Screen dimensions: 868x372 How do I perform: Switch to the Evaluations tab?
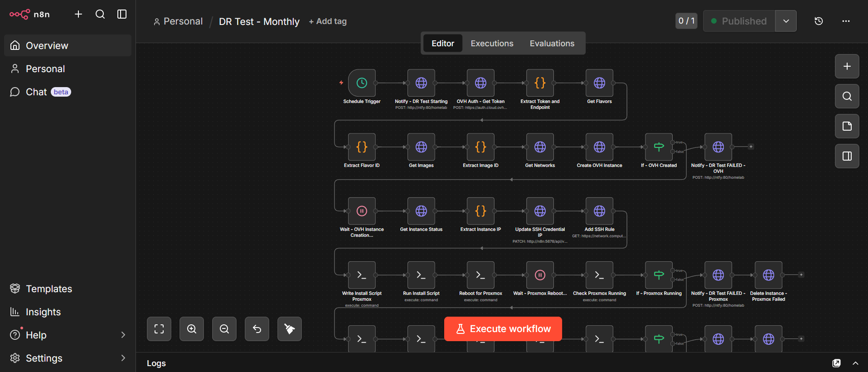552,43
